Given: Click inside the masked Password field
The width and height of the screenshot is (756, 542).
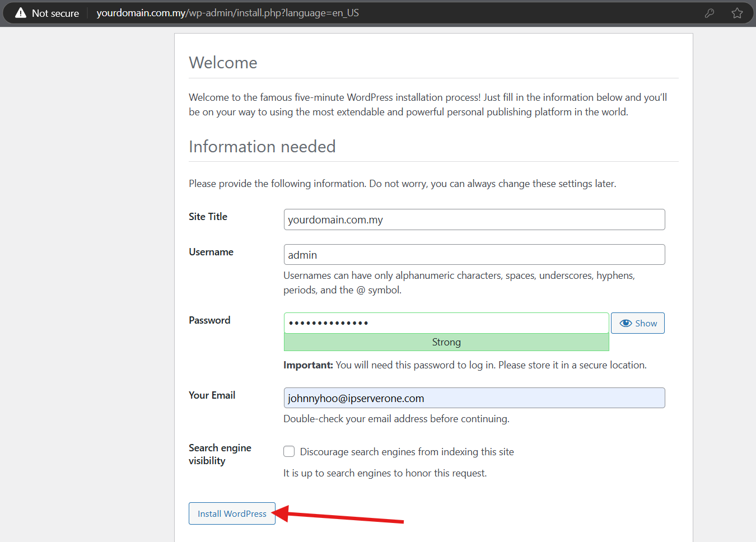Looking at the screenshot, I should coord(446,323).
